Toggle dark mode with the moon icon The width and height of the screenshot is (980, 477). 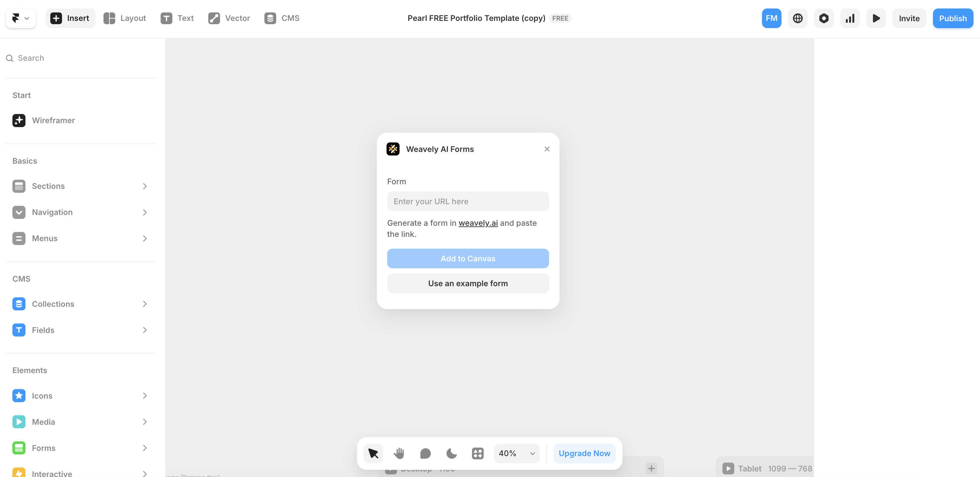pyautogui.click(x=451, y=453)
